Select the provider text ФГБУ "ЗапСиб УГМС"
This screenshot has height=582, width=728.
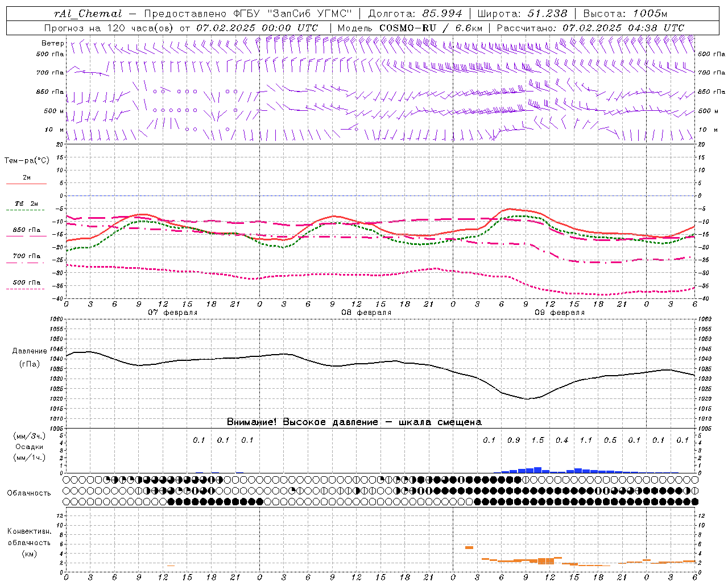tap(293, 14)
